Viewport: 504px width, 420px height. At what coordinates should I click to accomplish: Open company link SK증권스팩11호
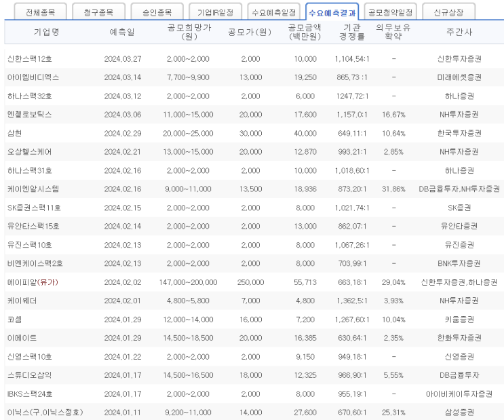coord(34,208)
